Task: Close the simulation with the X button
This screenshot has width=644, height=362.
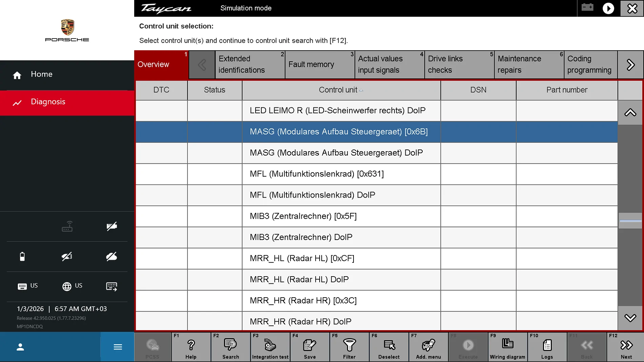Action: pos(632,8)
